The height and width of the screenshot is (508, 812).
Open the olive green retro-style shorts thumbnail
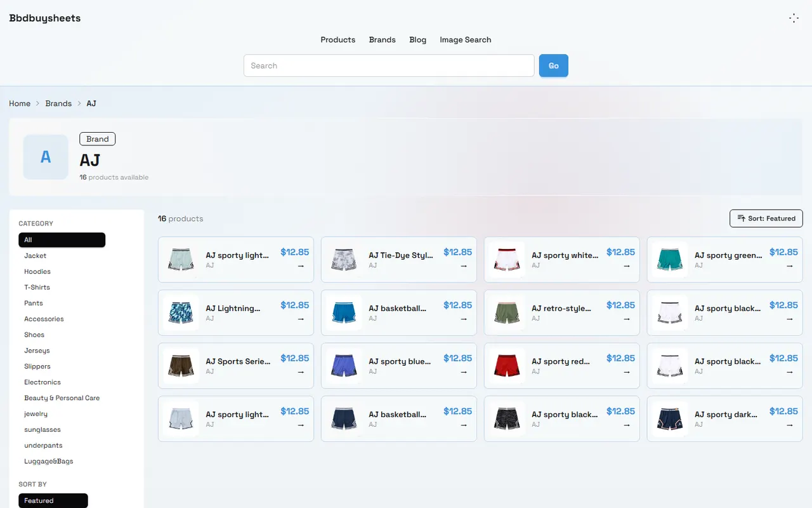click(x=507, y=312)
